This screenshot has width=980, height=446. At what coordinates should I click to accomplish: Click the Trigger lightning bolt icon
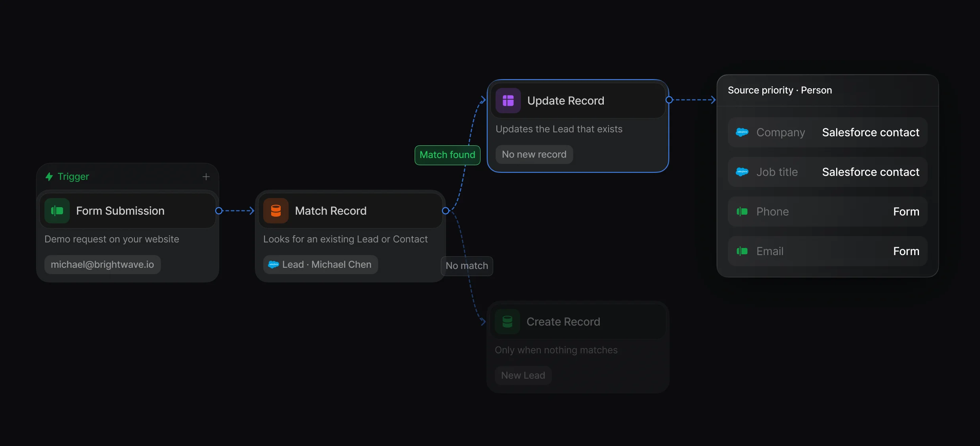[49, 177]
